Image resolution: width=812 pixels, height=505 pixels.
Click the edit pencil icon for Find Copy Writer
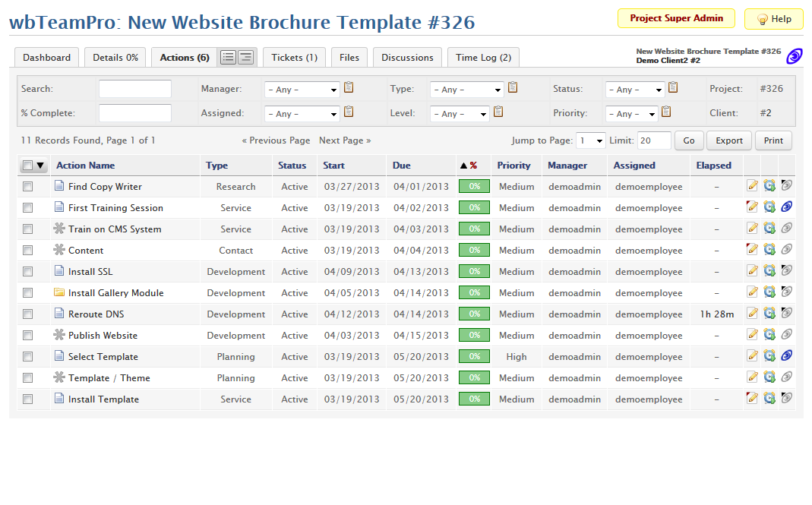tap(752, 186)
